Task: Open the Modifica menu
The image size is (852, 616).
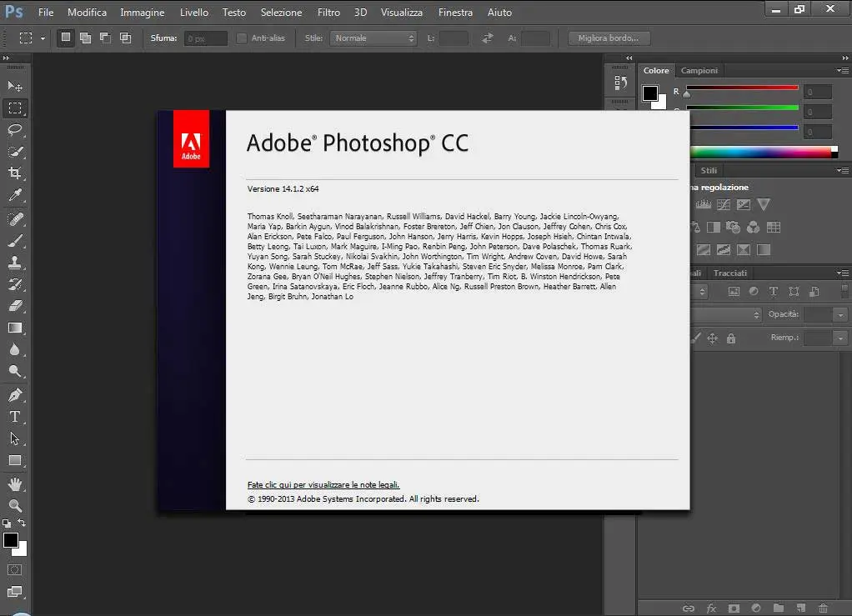Action: [87, 12]
